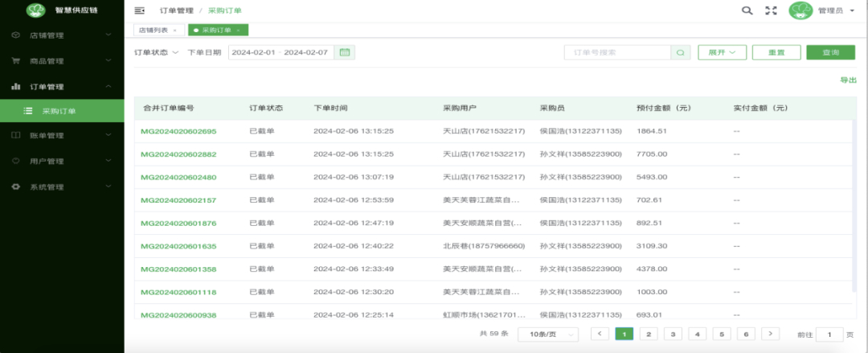
Task: Open the 管理员 account dropdown arrow
Action: pos(852,10)
